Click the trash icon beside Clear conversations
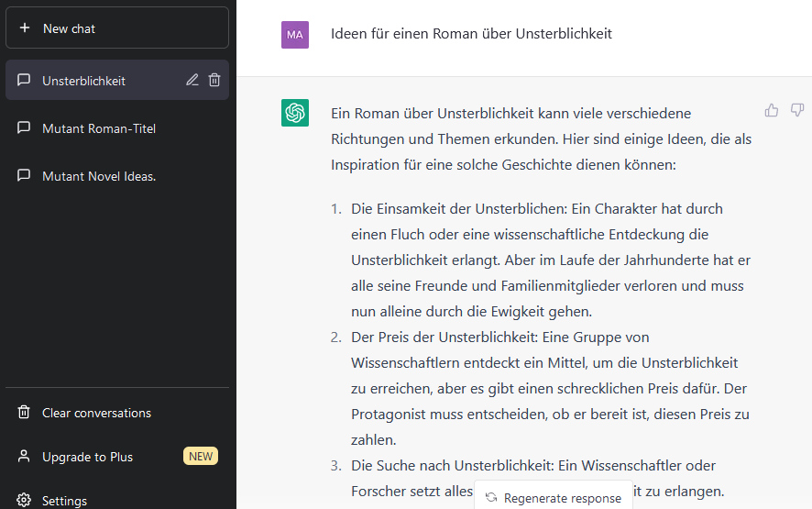 [25, 413]
